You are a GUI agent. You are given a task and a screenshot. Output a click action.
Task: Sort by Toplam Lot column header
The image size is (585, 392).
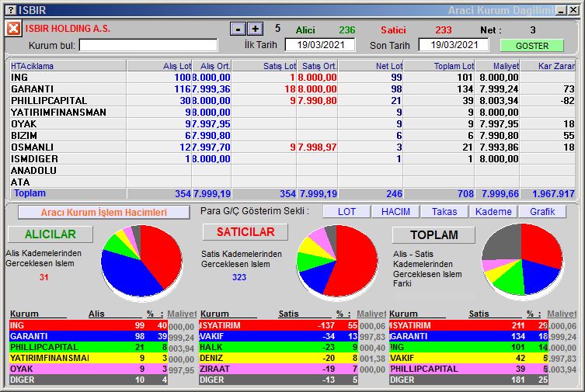[x=439, y=66]
